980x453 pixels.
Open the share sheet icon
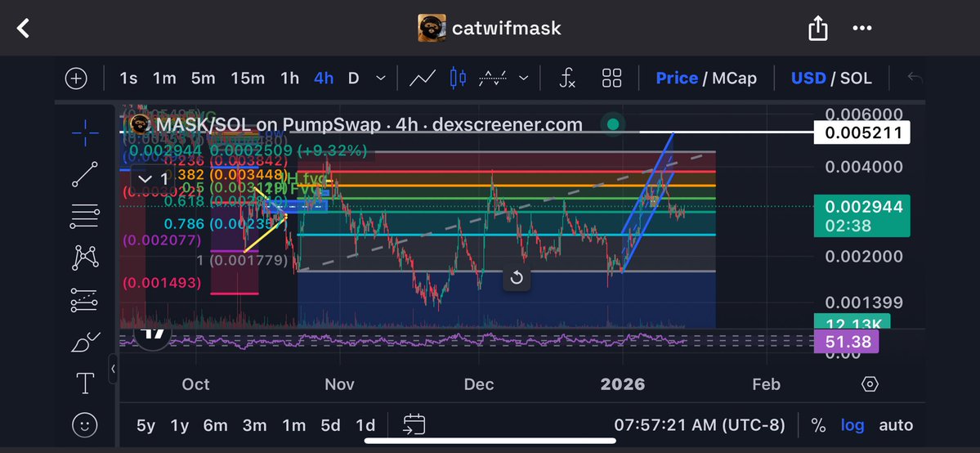pos(818,28)
